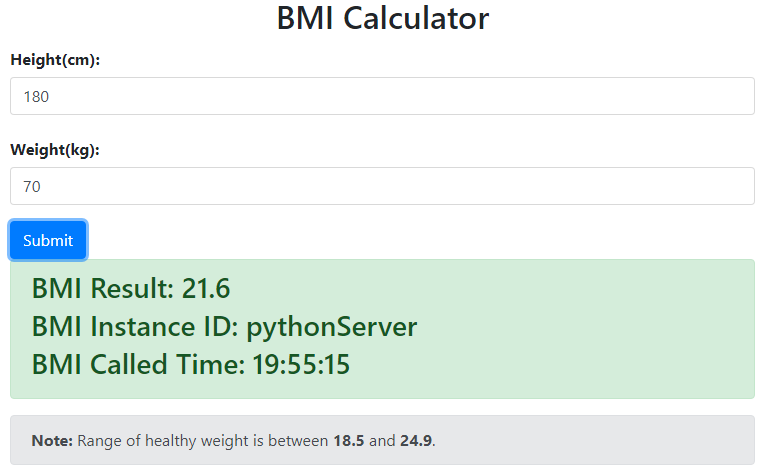Click empty space in gray note box

(600, 441)
